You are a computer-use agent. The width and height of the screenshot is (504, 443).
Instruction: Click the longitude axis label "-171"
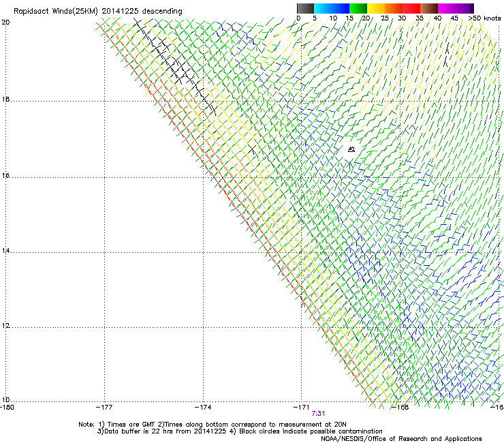pos(302,408)
